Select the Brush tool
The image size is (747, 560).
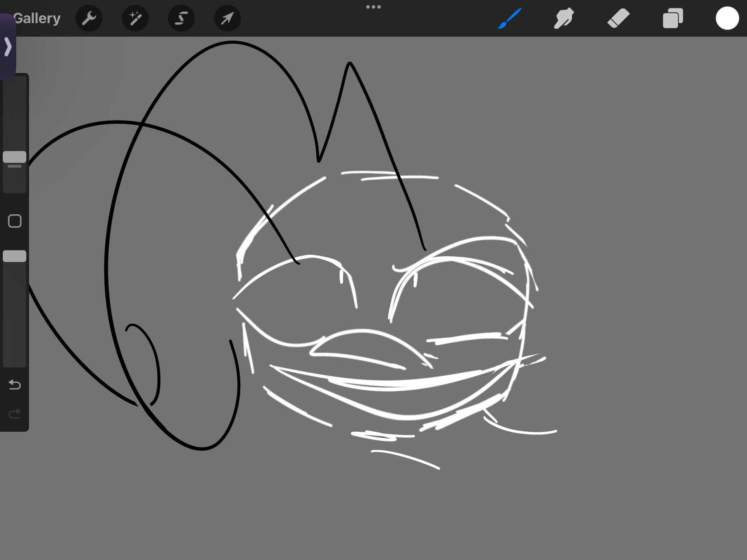click(510, 18)
